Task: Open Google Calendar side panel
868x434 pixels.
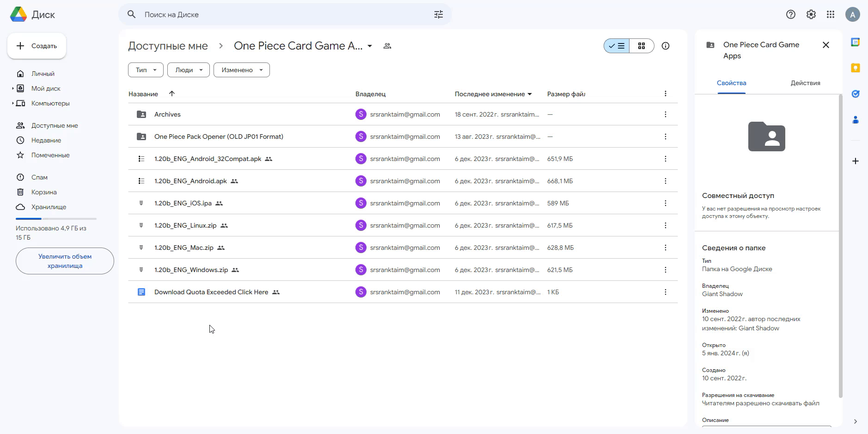Action: tap(855, 42)
